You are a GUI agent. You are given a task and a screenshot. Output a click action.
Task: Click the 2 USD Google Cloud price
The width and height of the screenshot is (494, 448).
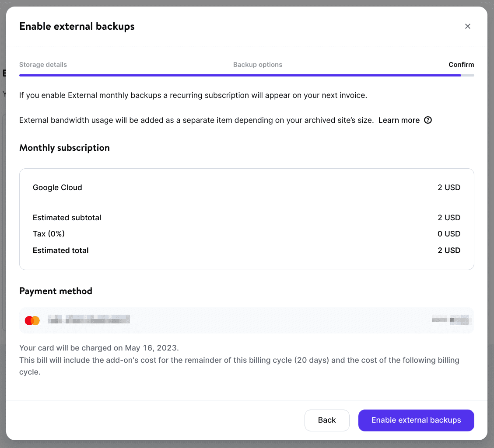click(449, 187)
